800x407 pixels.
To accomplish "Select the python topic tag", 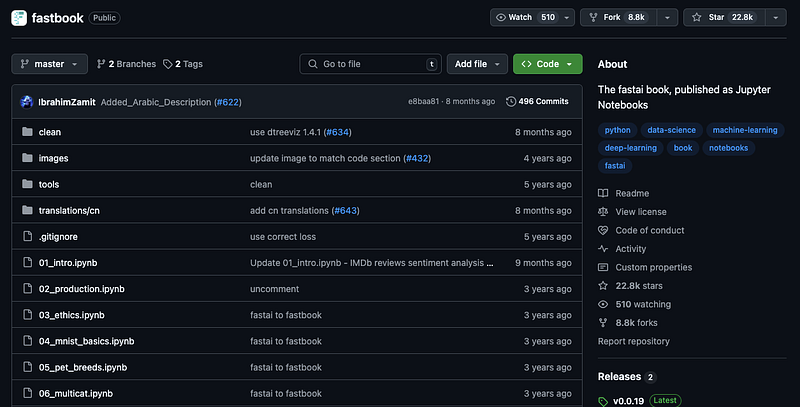I will (617, 130).
